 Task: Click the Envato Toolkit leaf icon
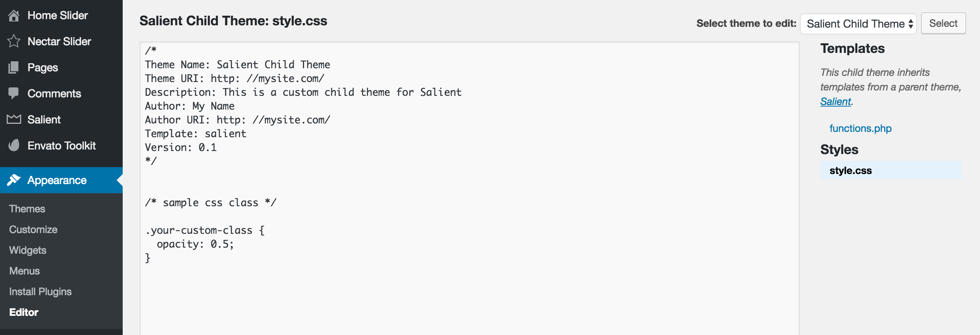[14, 146]
